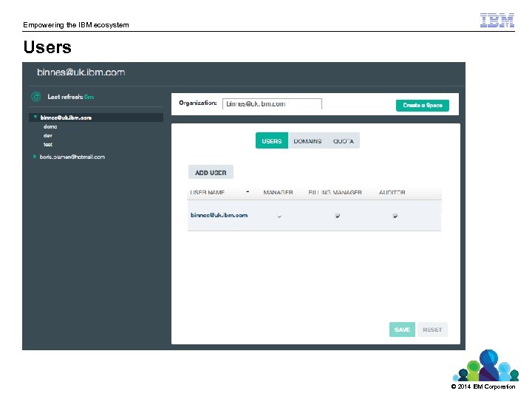This screenshot has height=399, width=532.
Task: Select the dev space
Action: pos(48,135)
